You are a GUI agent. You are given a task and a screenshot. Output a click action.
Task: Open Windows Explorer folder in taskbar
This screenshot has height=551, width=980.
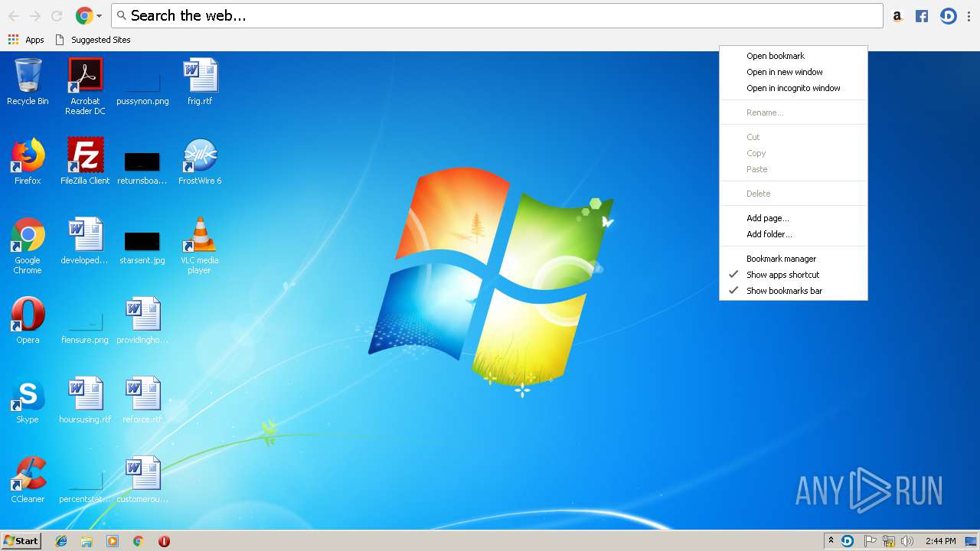pos(87,541)
